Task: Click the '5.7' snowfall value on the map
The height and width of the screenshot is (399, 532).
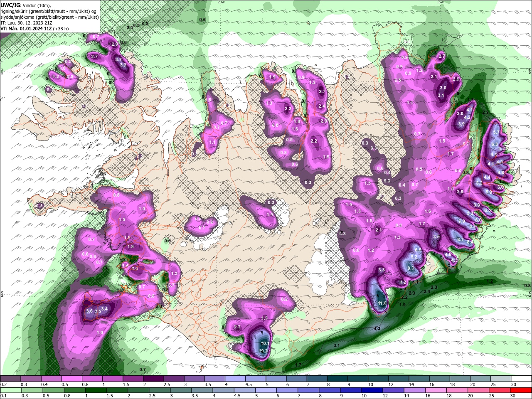Action: 495,132
